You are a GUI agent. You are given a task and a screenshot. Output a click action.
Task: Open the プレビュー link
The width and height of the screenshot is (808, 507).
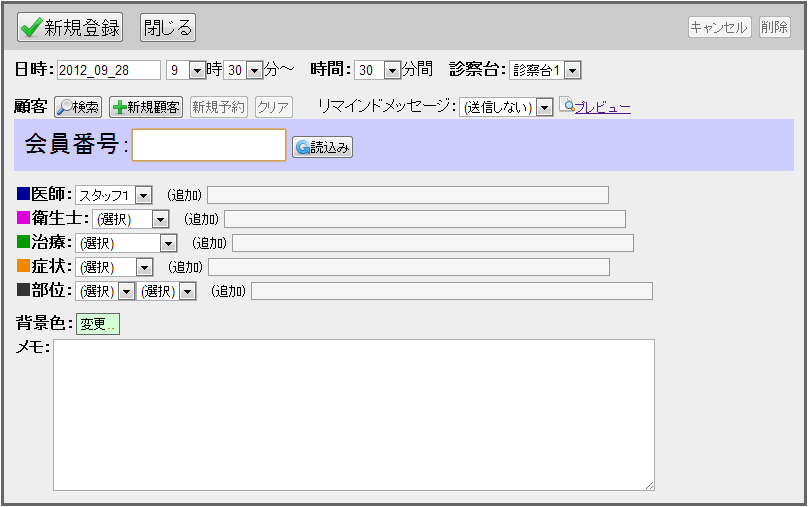pos(602,107)
